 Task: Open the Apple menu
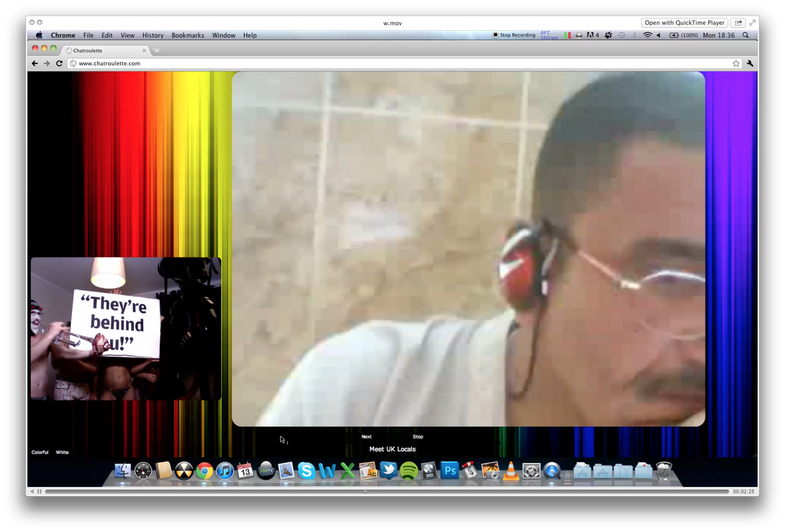39,35
